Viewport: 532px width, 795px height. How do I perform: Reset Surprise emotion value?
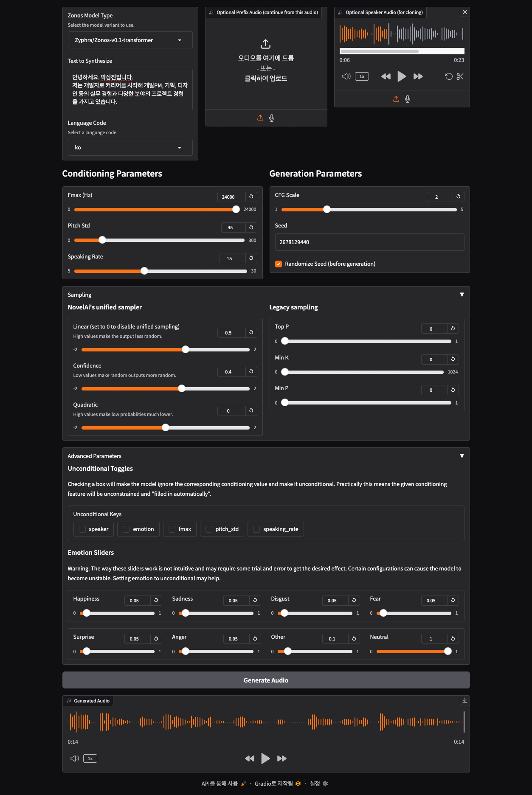point(156,638)
